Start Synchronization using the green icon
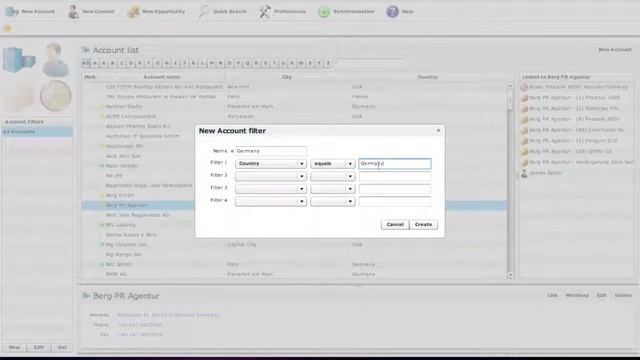The width and height of the screenshot is (640, 360). (324, 11)
